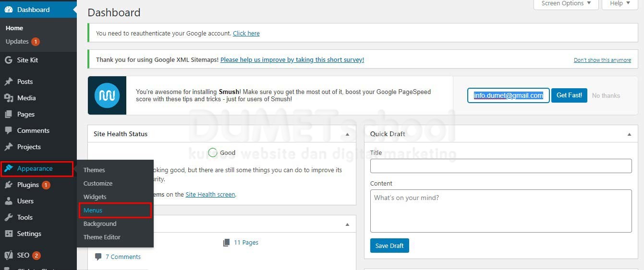Click the 'Click here' reauthenticate link
The height and width of the screenshot is (270, 644).
point(246,34)
